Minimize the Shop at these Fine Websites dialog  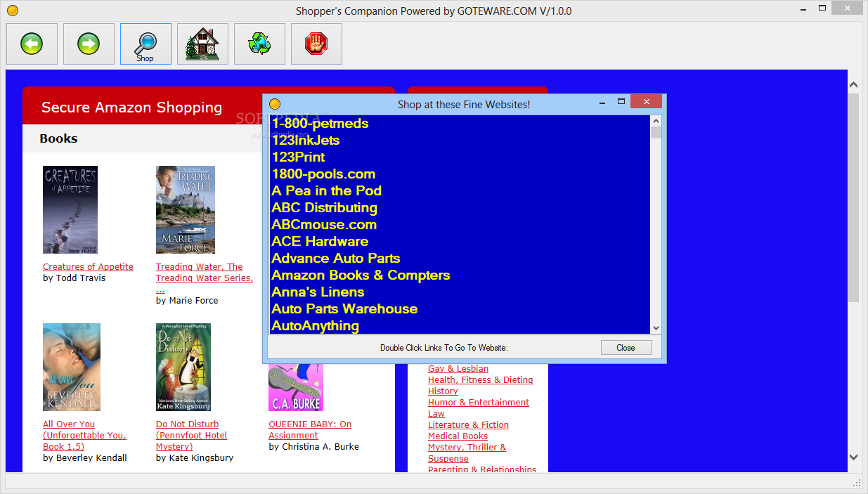pos(603,102)
